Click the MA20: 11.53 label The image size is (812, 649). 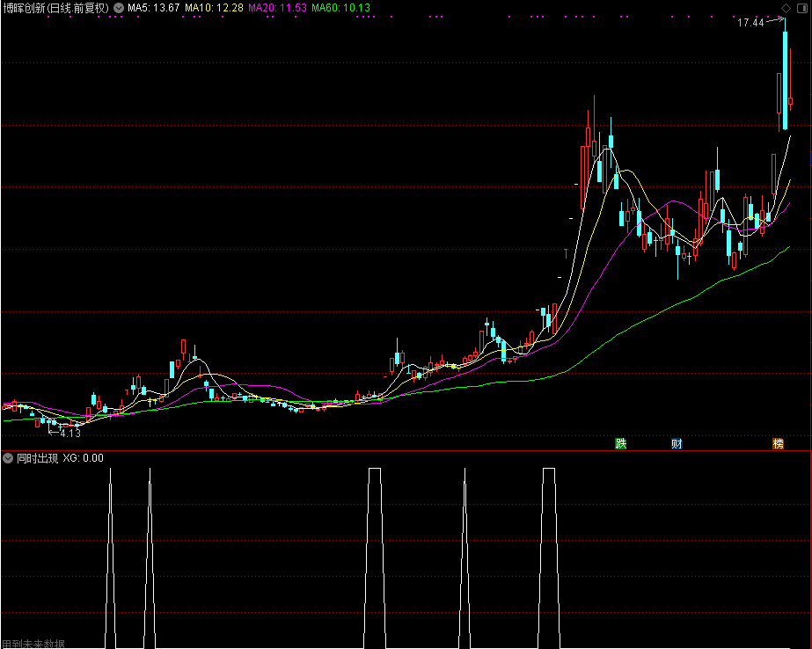[x=278, y=8]
